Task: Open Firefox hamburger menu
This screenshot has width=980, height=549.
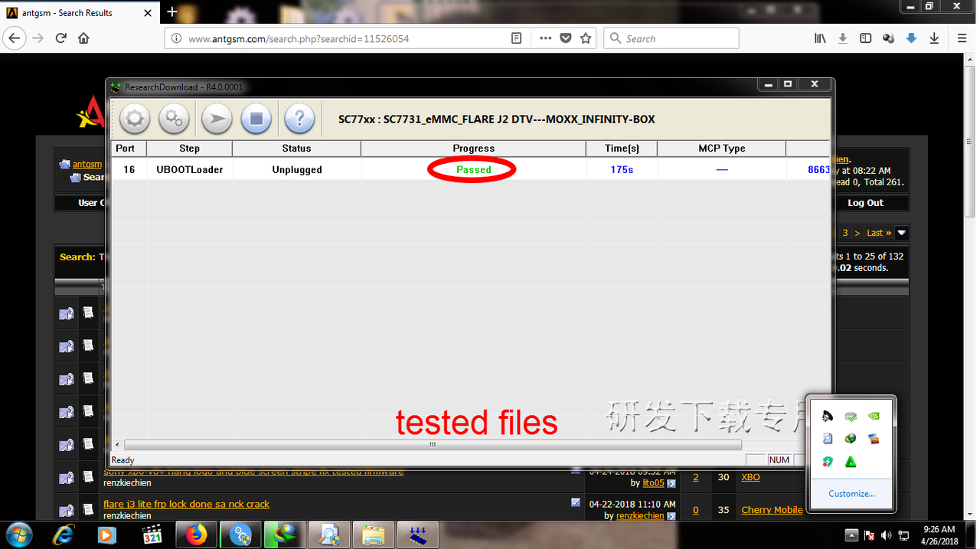Action: click(962, 38)
